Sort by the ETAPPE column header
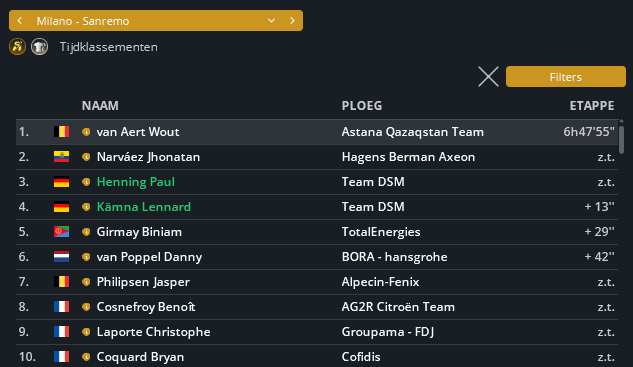 (x=592, y=106)
